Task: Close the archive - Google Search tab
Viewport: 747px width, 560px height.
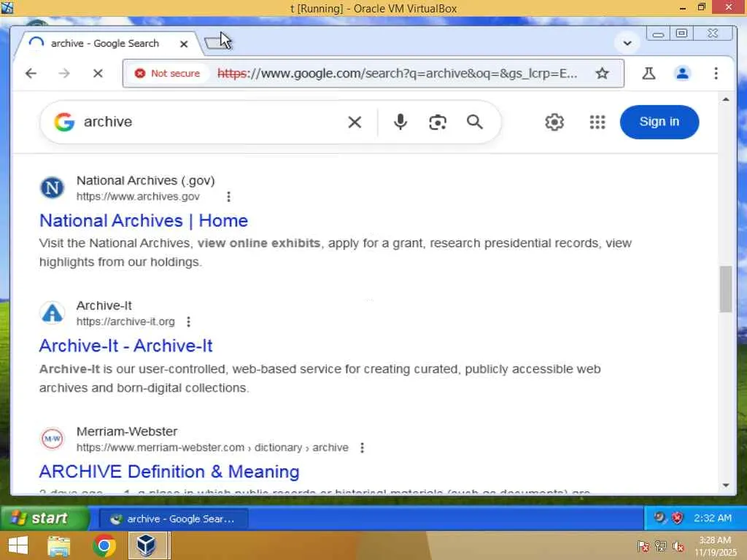Action: (x=184, y=44)
